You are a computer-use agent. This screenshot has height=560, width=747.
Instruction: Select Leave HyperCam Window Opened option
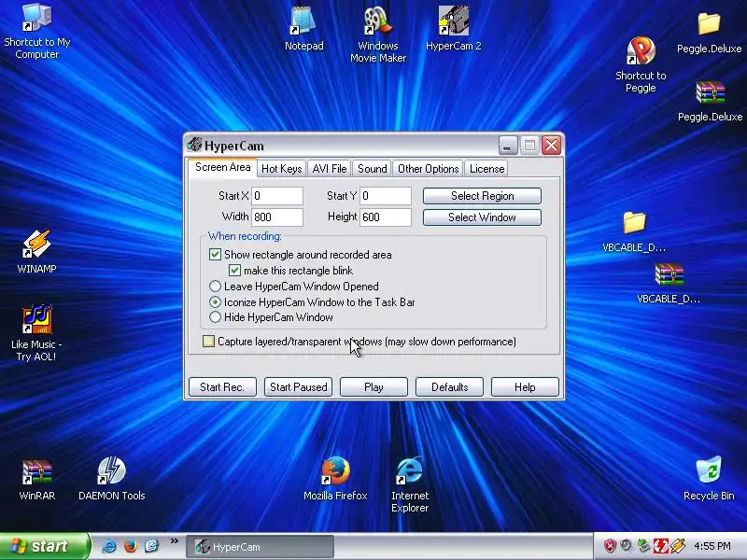(x=215, y=287)
